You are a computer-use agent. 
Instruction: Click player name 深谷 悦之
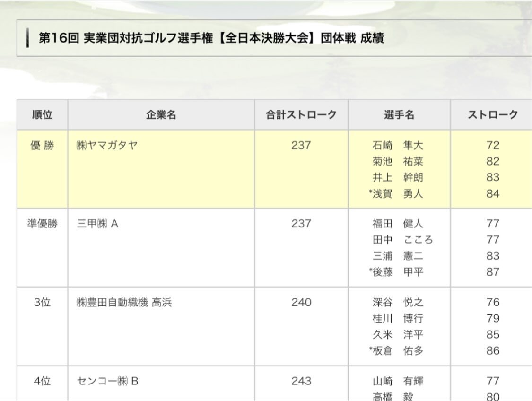(397, 302)
